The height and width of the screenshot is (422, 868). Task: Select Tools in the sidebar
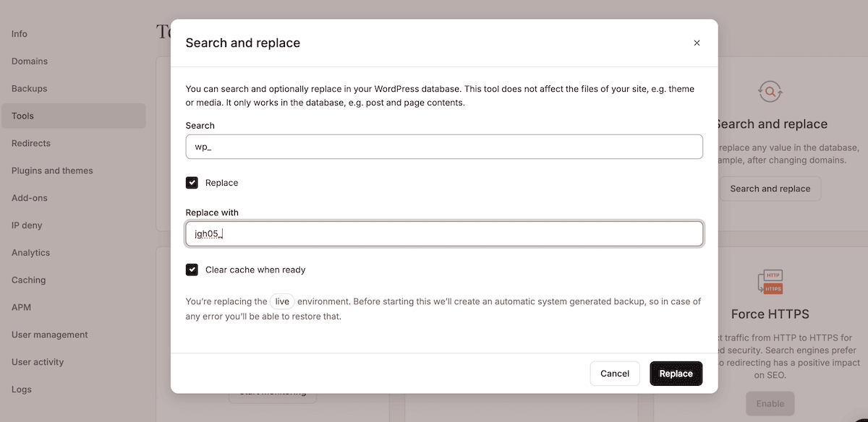click(73, 116)
